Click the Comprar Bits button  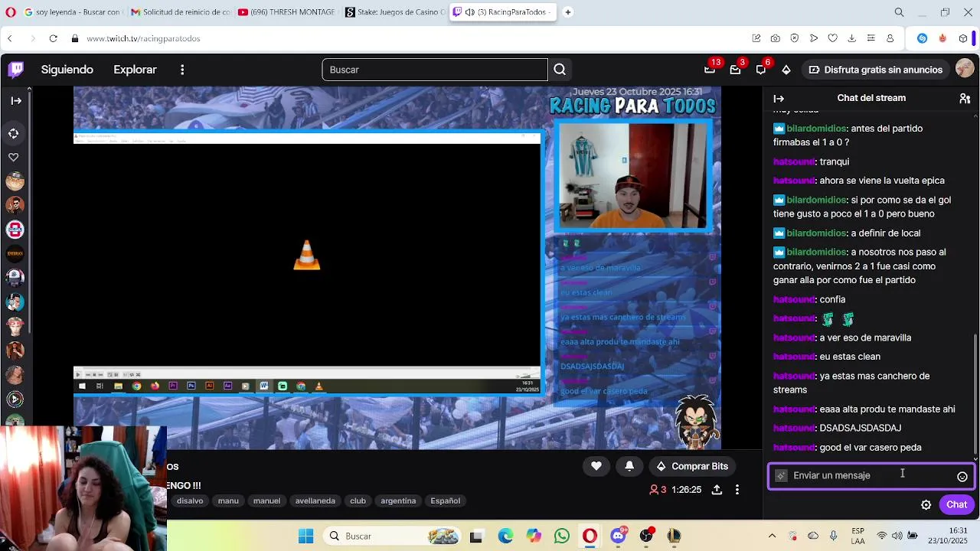coord(692,466)
